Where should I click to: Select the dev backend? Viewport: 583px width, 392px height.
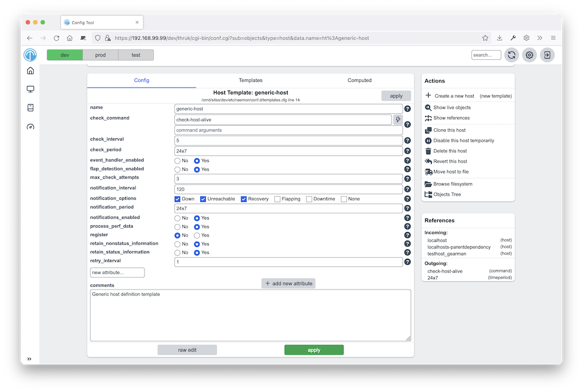coord(65,55)
